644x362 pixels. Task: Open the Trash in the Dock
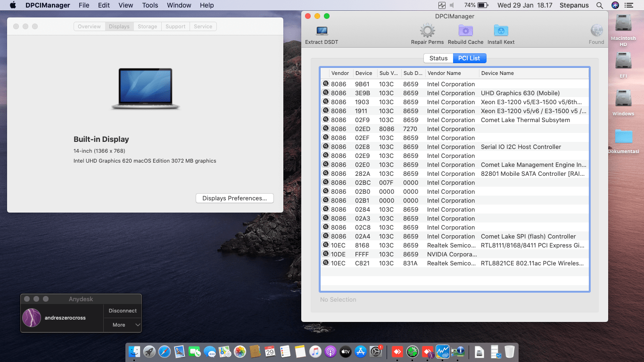pos(510,351)
